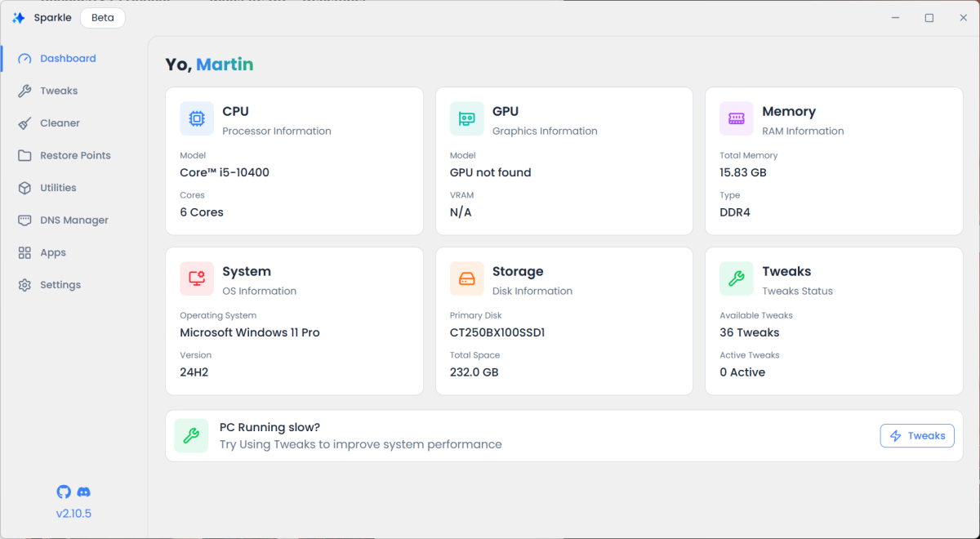980x539 pixels.
Task: Select Restore Points in the sidebar
Action: pos(75,155)
